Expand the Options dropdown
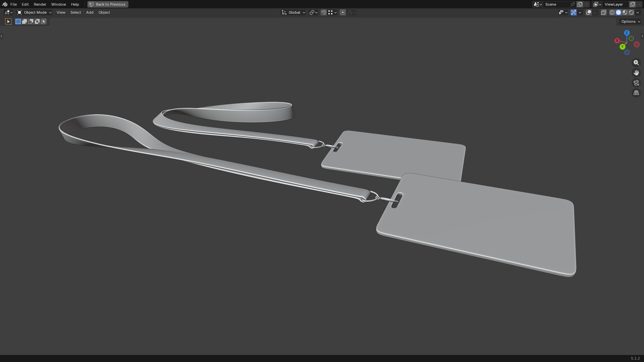This screenshot has width=644, height=362. tap(631, 21)
